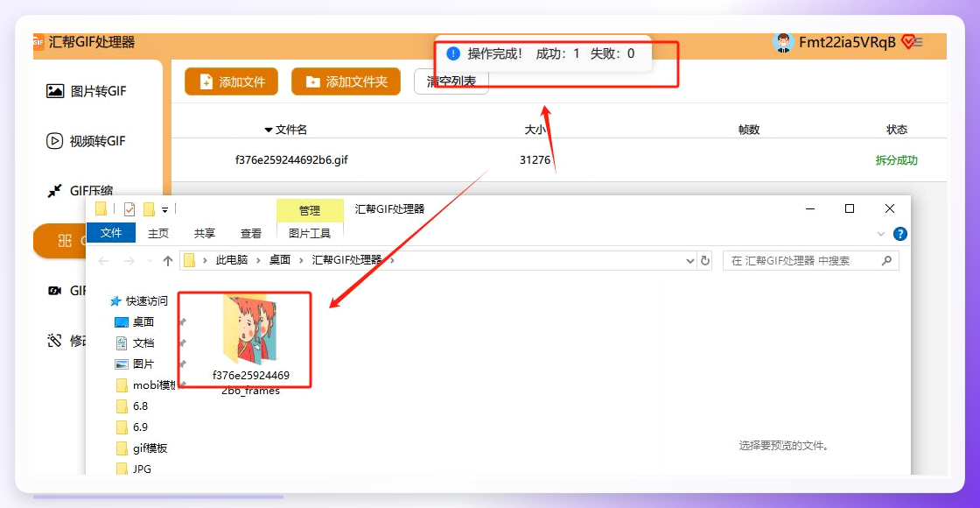Image resolution: width=980 pixels, height=508 pixels.
Task: Click Explorer forward arrow
Action: [129, 261]
